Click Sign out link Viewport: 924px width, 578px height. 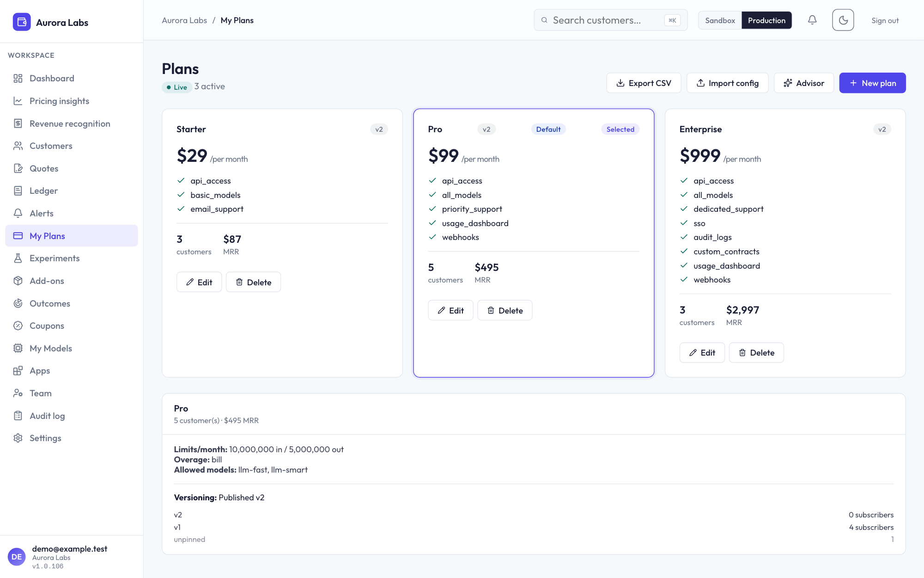[885, 20]
